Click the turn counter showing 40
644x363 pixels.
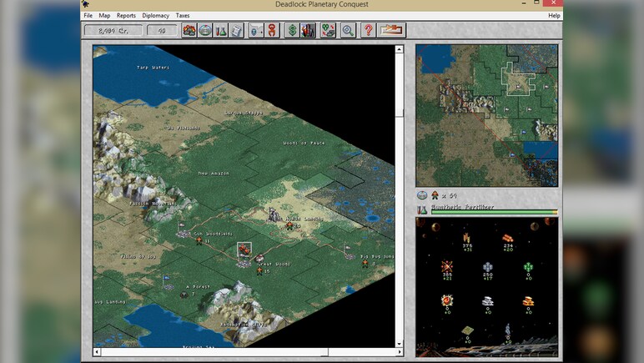162,30
